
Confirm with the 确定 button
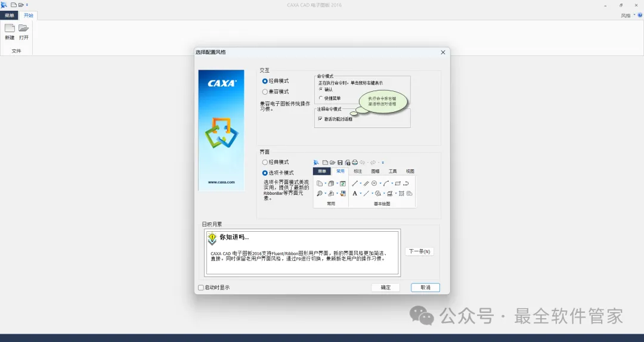386,287
